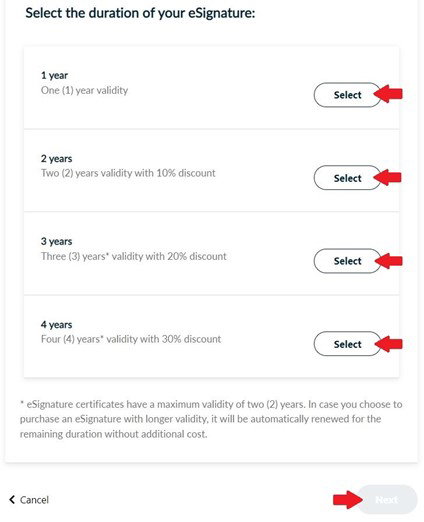Click the '2 years' option title
This screenshot has width=424, height=522.
tap(56, 159)
